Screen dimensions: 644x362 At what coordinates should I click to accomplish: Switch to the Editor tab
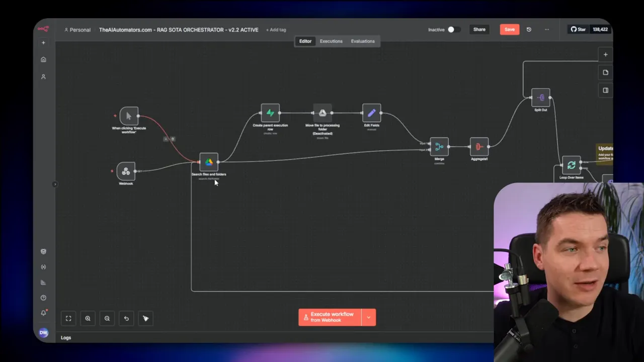coord(305,41)
